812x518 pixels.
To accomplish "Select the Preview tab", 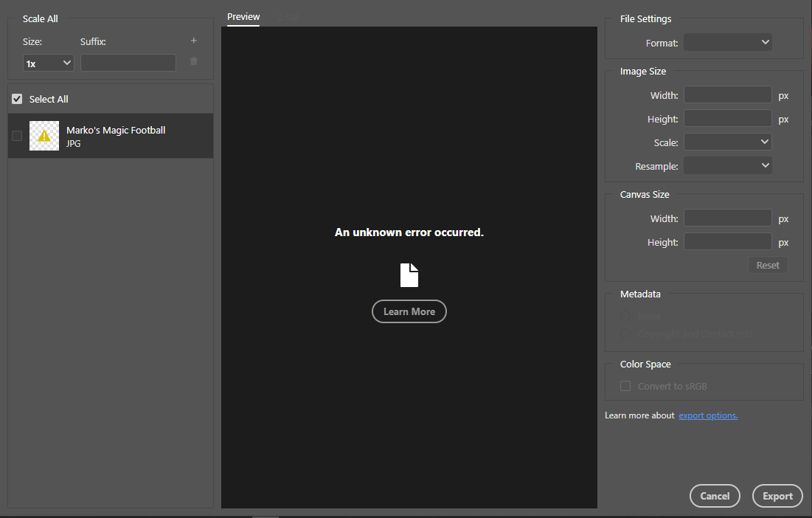I will click(243, 16).
